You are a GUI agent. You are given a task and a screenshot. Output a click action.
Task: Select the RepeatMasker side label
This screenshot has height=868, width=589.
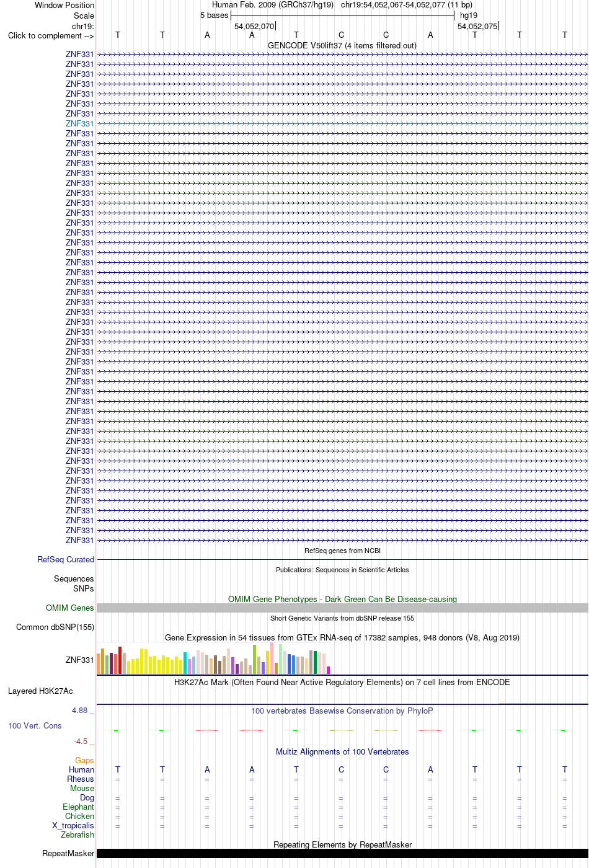click(68, 853)
